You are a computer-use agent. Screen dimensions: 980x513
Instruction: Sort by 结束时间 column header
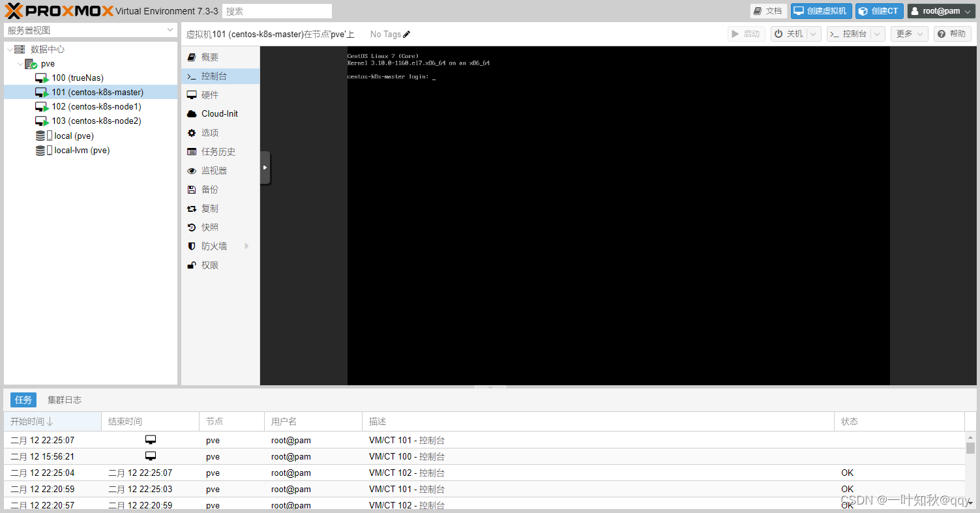coord(151,422)
